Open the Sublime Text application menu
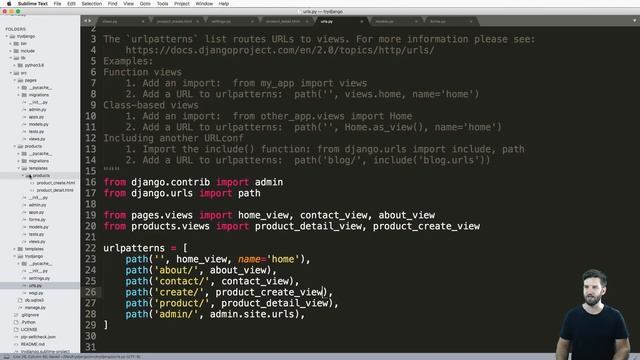This screenshot has height=360, width=640. [x=33, y=4]
